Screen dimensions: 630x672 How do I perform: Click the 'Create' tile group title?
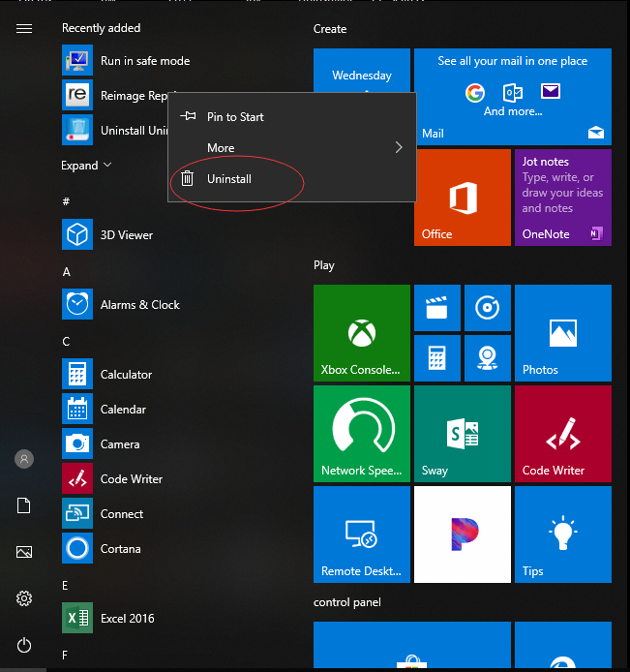point(330,29)
